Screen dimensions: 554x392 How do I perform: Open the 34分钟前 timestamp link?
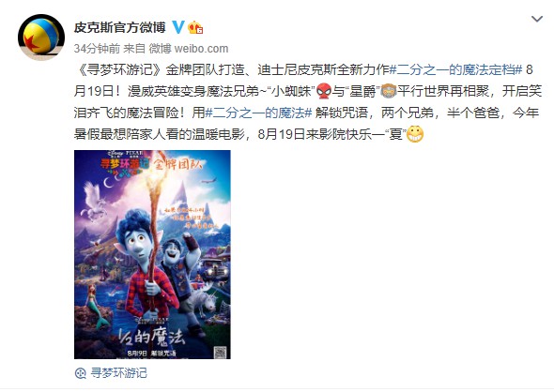click(97, 49)
